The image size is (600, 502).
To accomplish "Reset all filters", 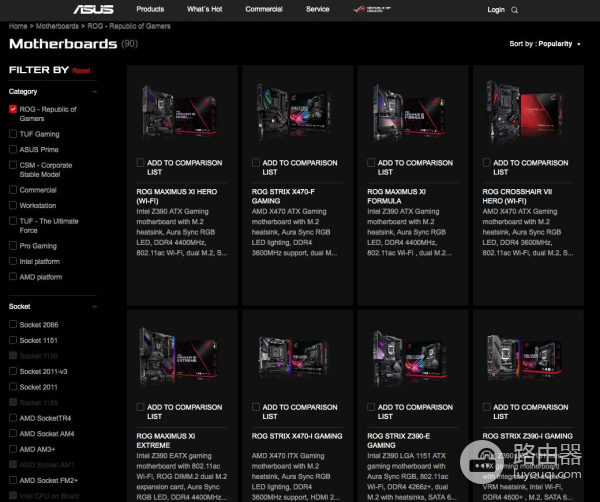I will click(x=81, y=71).
